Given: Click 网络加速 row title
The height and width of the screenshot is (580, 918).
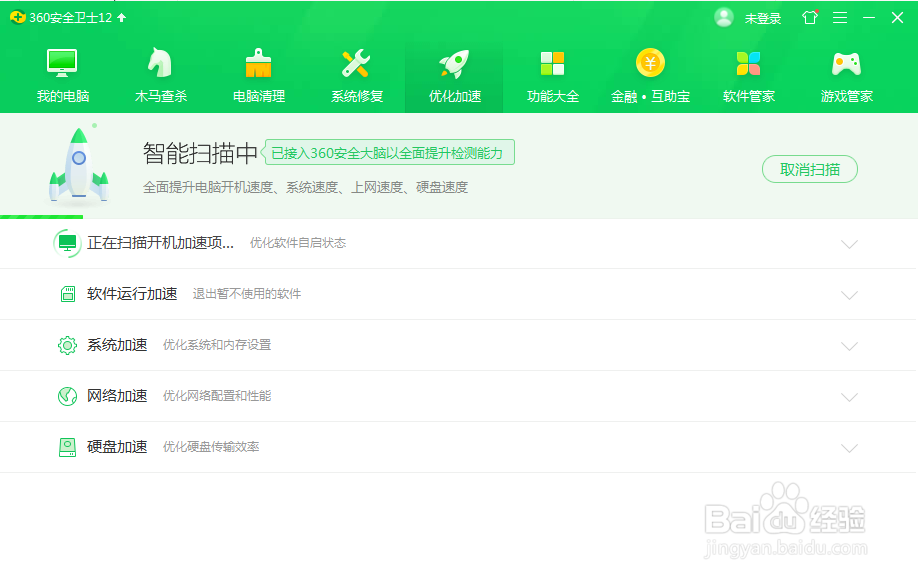Looking at the screenshot, I should pyautogui.click(x=117, y=396).
